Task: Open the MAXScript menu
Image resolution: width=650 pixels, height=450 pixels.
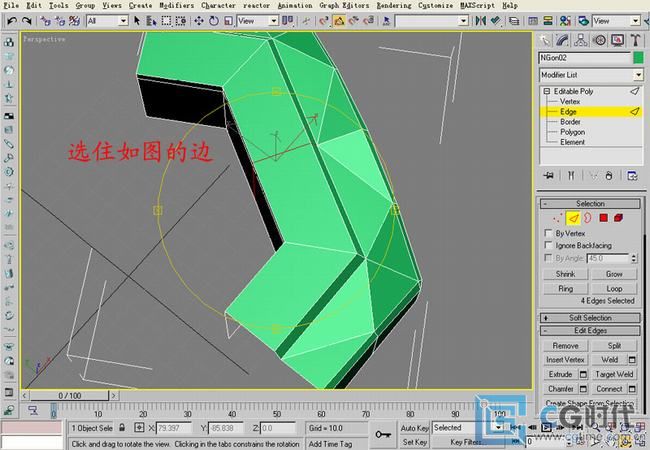Action: 478,5
